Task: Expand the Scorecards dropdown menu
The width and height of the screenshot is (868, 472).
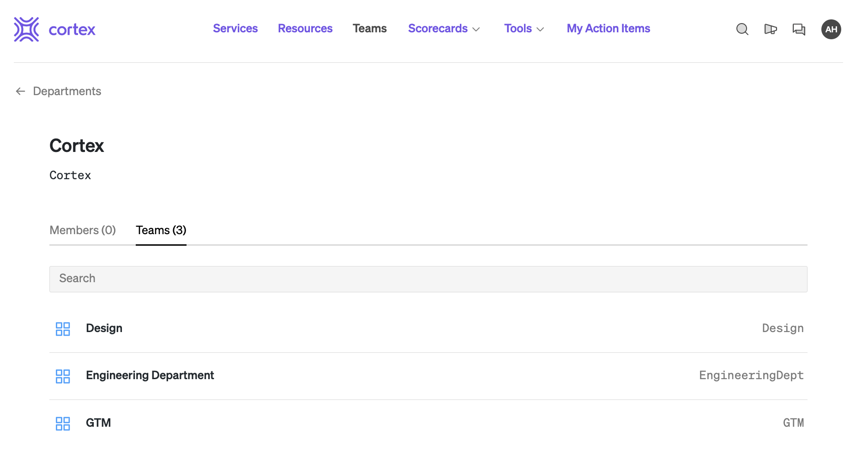Action: coord(444,29)
